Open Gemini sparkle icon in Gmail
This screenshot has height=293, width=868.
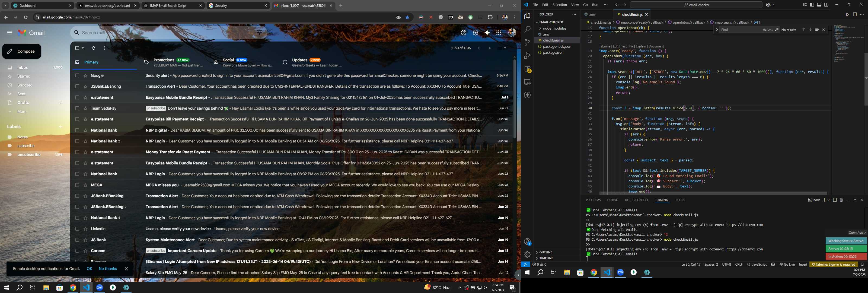click(487, 33)
